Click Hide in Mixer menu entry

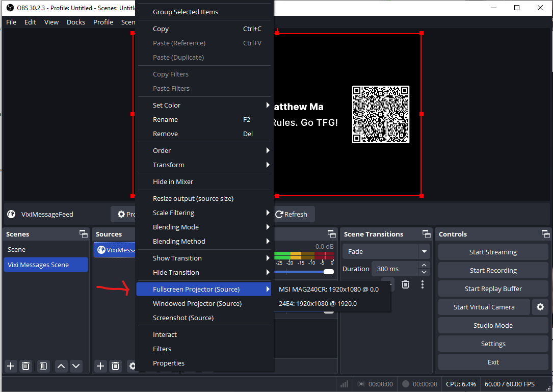click(204, 181)
